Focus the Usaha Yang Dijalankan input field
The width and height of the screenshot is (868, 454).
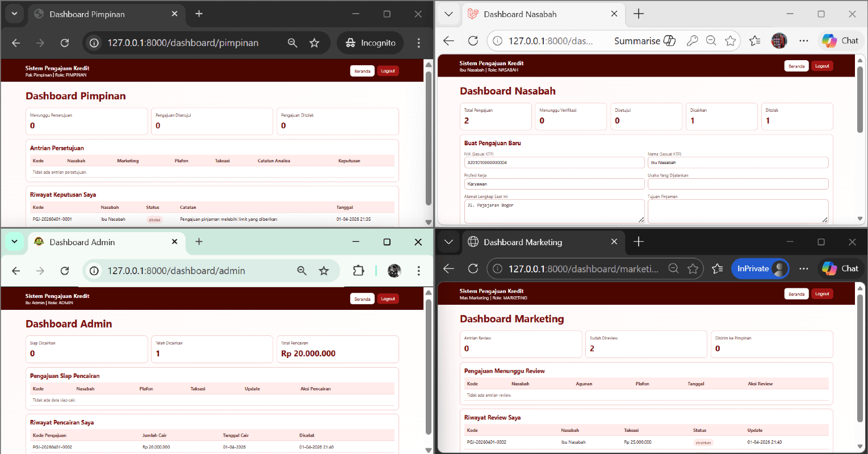pyautogui.click(x=738, y=184)
